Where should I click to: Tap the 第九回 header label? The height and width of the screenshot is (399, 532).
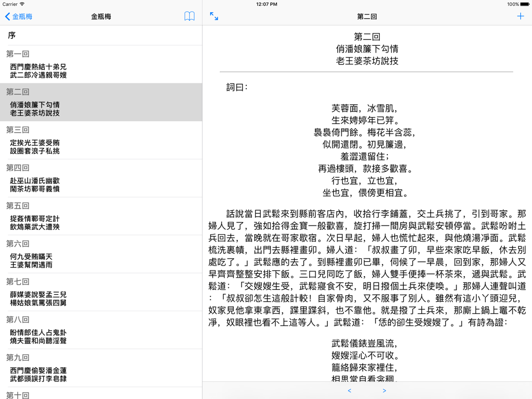point(18,358)
